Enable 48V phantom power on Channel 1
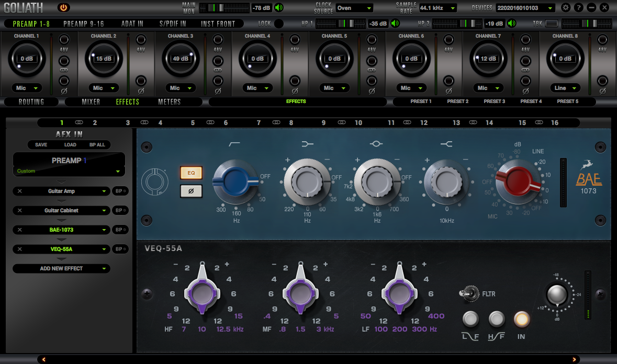The width and height of the screenshot is (617, 364). click(x=64, y=40)
